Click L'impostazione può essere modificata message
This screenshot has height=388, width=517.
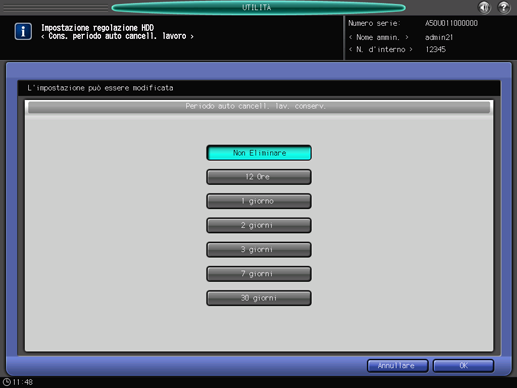pos(100,88)
